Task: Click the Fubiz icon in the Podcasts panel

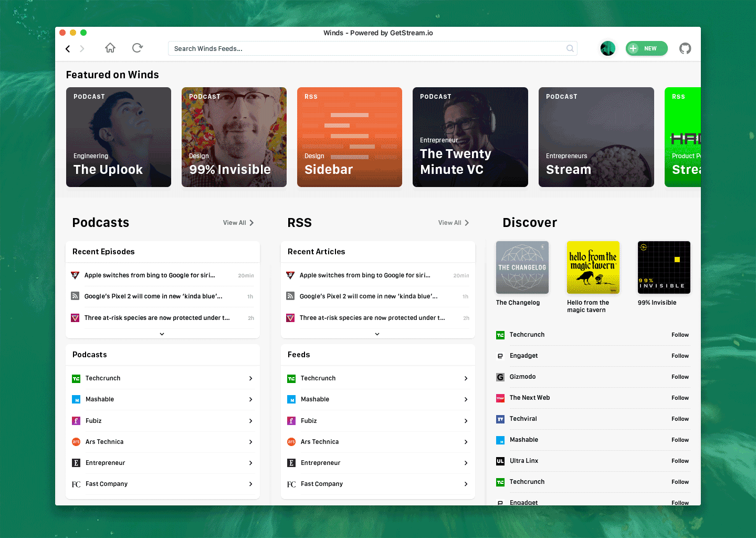Action: click(x=76, y=420)
